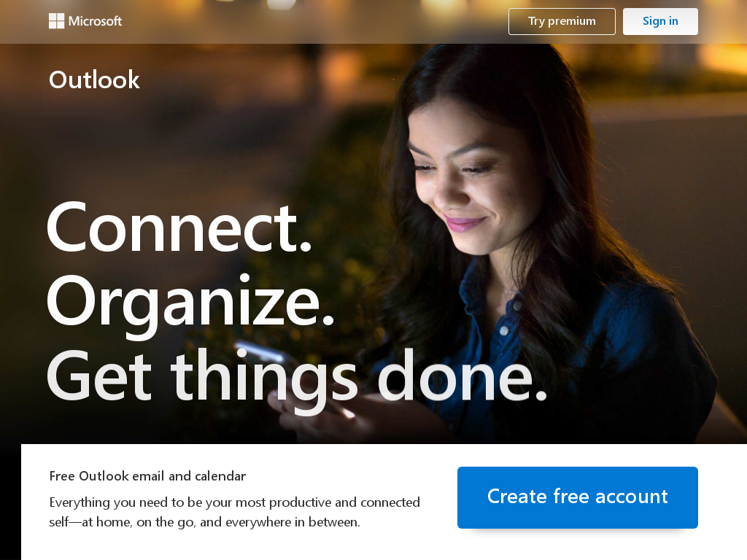
Task: Sign in to Outlook
Action: (660, 21)
